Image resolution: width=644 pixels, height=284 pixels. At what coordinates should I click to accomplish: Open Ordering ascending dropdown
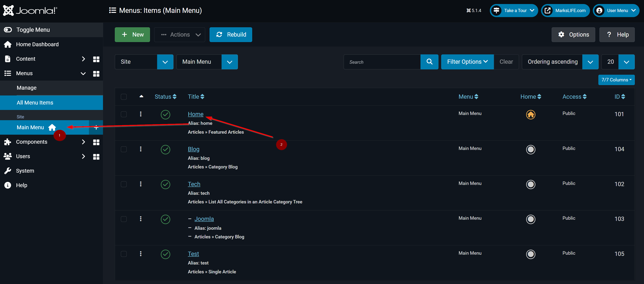coord(560,62)
